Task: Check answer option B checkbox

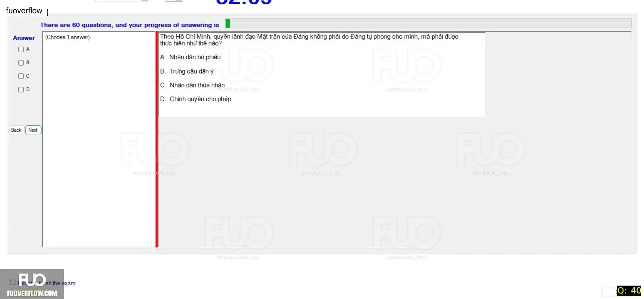Action: (x=21, y=63)
